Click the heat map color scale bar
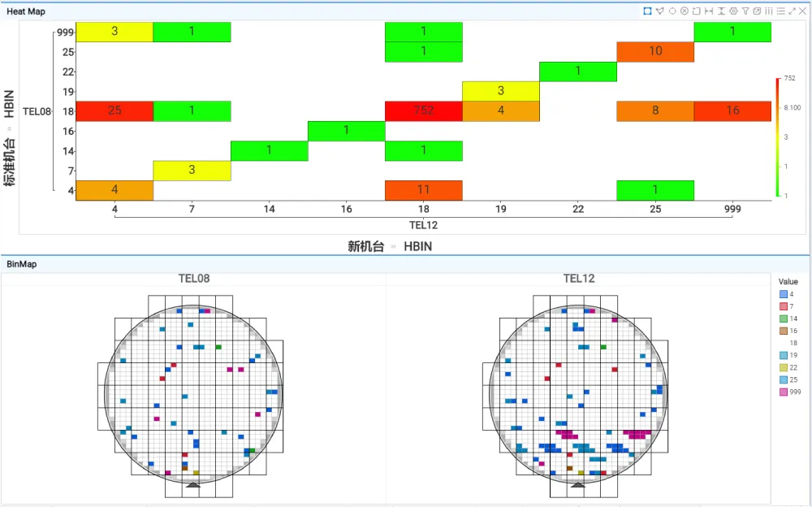The image size is (812, 507). (777, 137)
